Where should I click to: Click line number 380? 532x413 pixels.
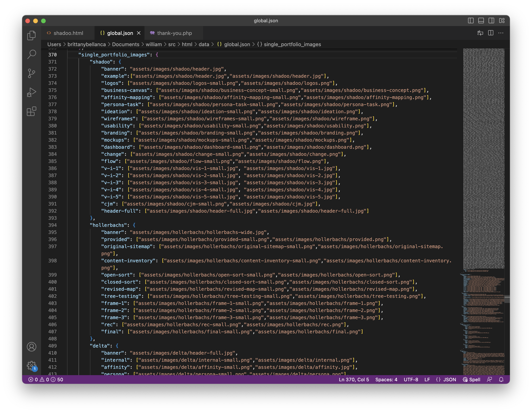click(x=52, y=126)
